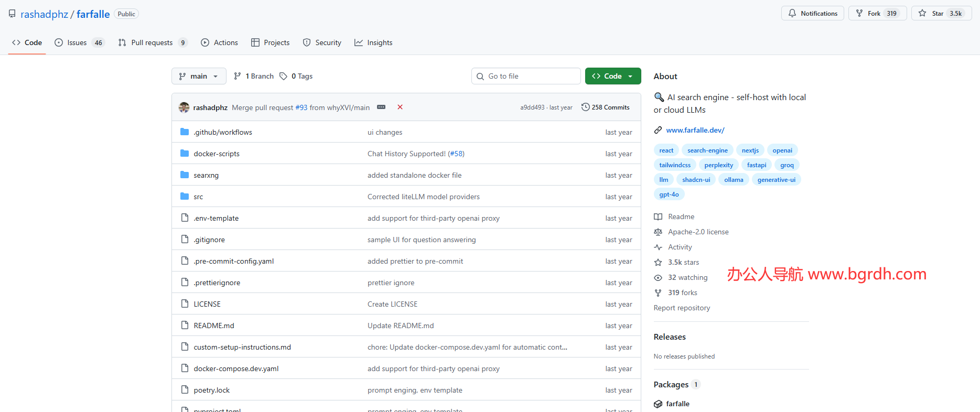Open the main branch dropdown
The height and width of the screenshot is (412, 980).
point(199,77)
